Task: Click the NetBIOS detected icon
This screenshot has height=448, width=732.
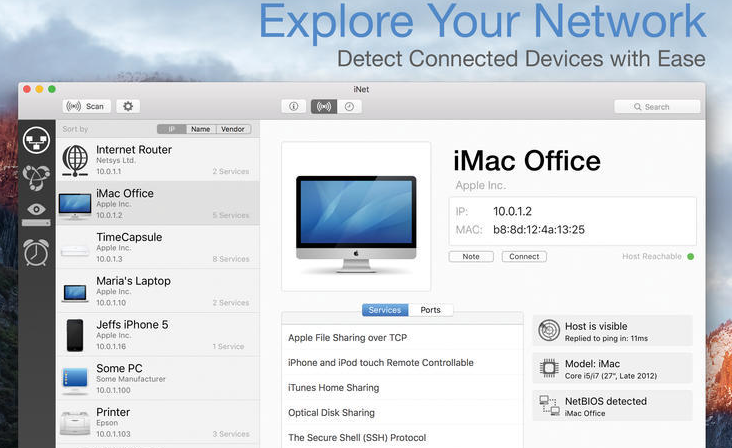Action: [548, 405]
